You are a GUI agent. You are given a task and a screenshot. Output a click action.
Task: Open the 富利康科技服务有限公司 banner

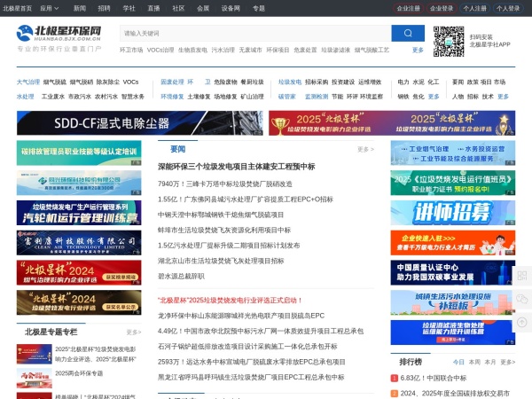79,243
